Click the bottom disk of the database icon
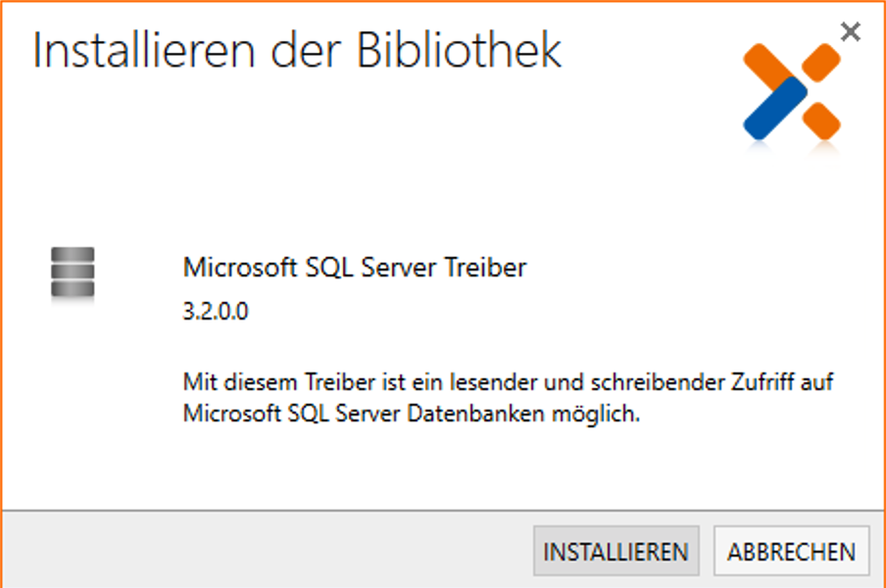 73,291
